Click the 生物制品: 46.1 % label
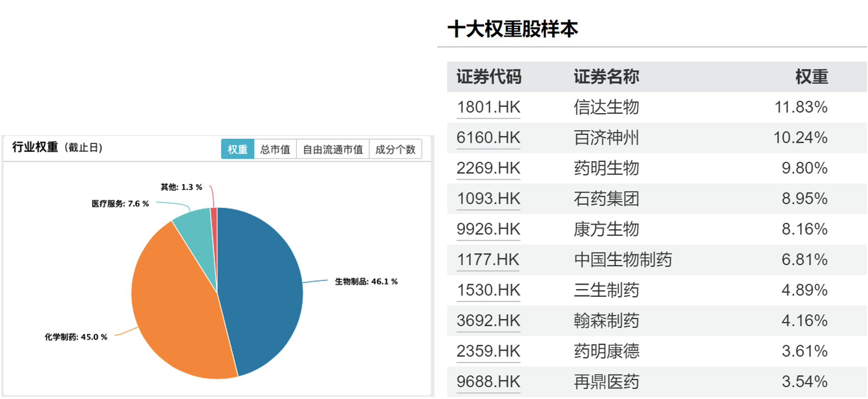The width and height of the screenshot is (868, 399). (x=366, y=281)
